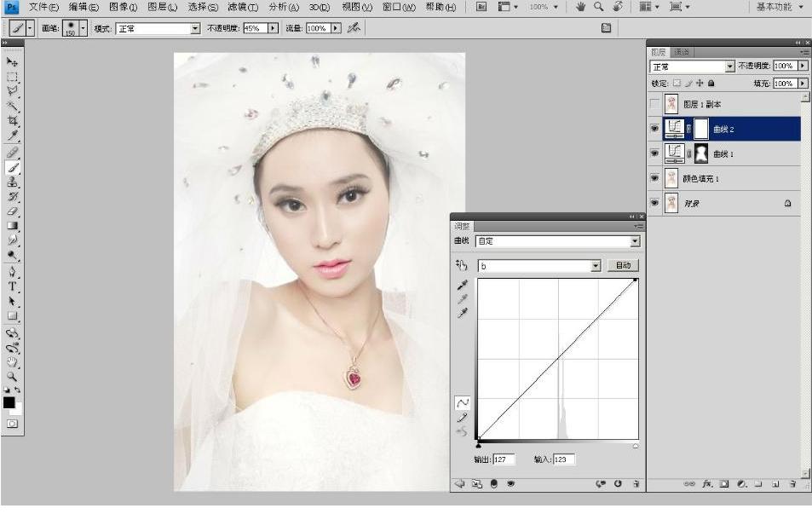The width and height of the screenshot is (812, 514).
Task: Open the 帮助(H) menu
Action: [441, 7]
